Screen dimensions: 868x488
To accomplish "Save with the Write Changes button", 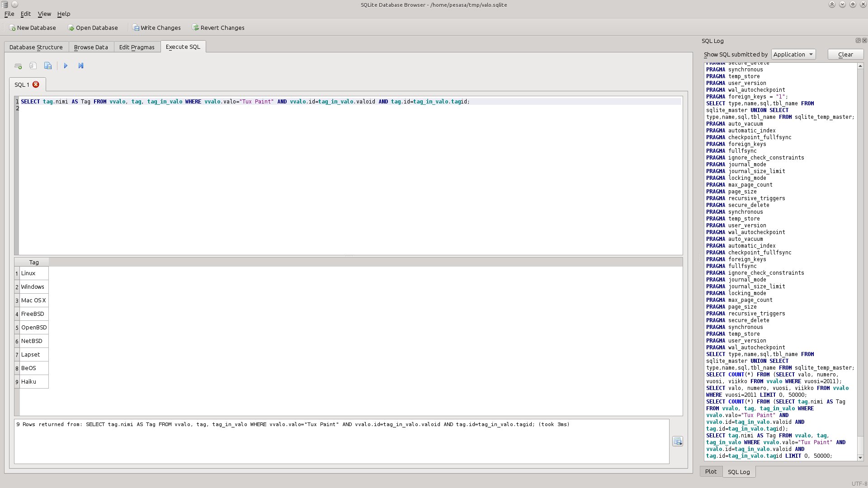I will click(156, 28).
